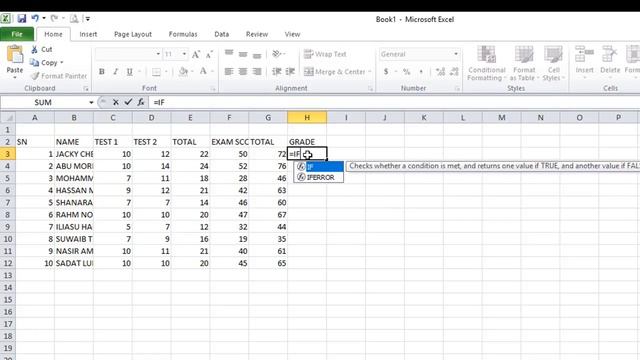
Task: Click the Select All corner button
Action: (8, 118)
